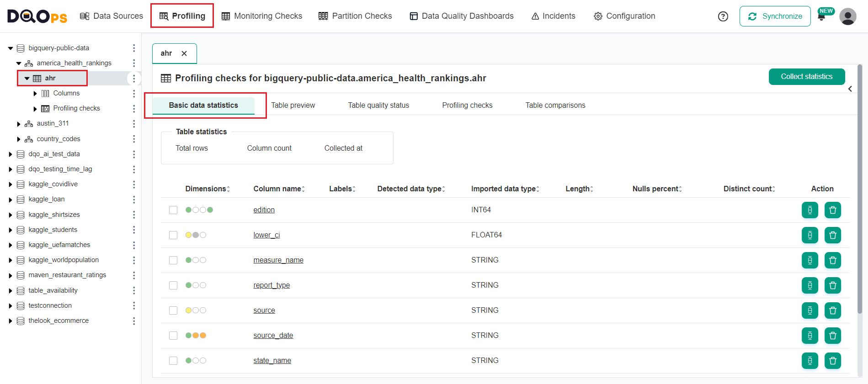This screenshot has height=384, width=868.
Task: Delete the lower_ci column
Action: pyautogui.click(x=833, y=235)
